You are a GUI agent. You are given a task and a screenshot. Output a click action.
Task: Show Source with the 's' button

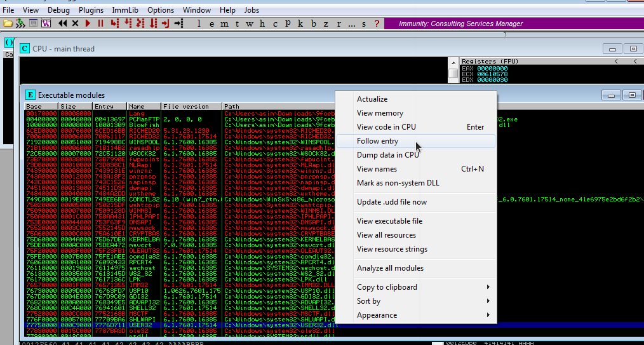pyautogui.click(x=364, y=24)
